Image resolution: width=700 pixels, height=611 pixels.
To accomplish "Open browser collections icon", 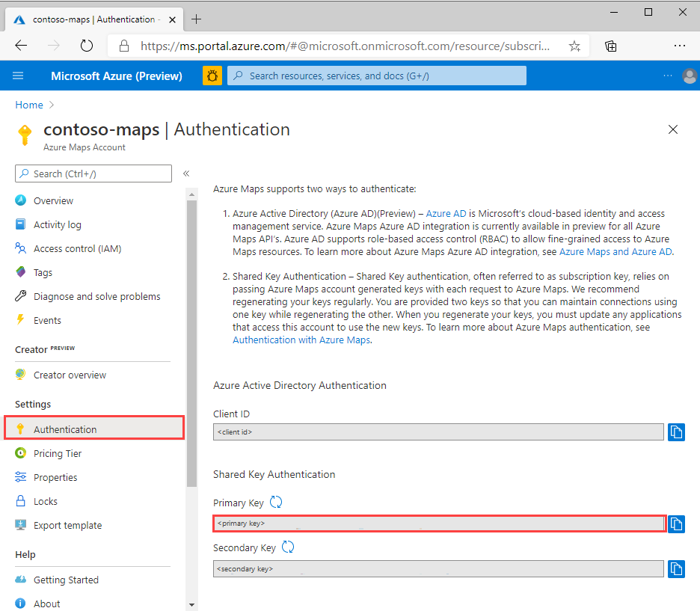I will [x=611, y=46].
